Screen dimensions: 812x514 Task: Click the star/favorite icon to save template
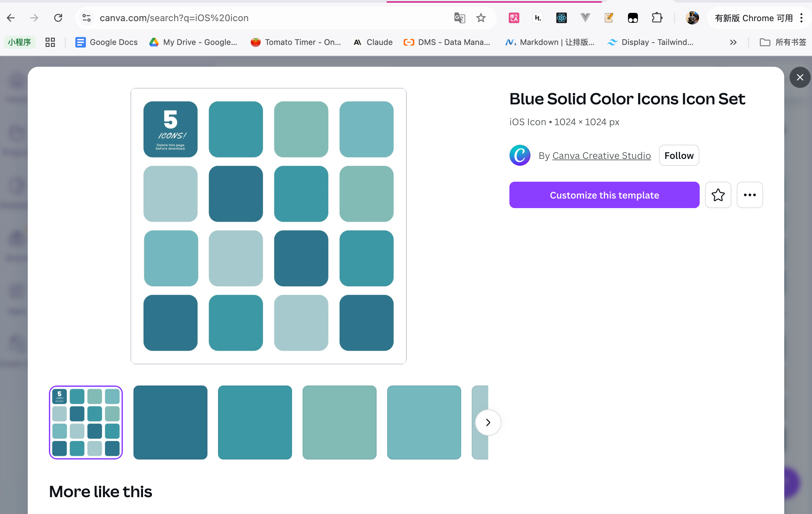pos(718,195)
